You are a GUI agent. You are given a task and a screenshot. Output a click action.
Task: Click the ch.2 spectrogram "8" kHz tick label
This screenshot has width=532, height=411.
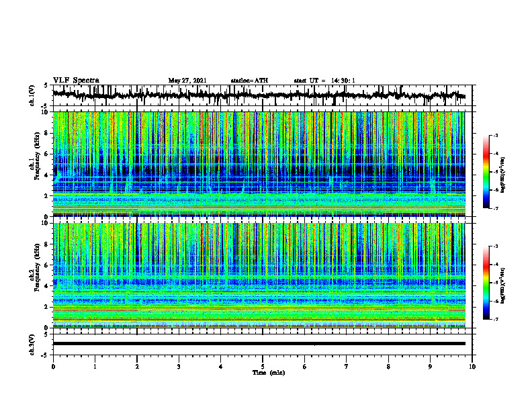[47, 244]
